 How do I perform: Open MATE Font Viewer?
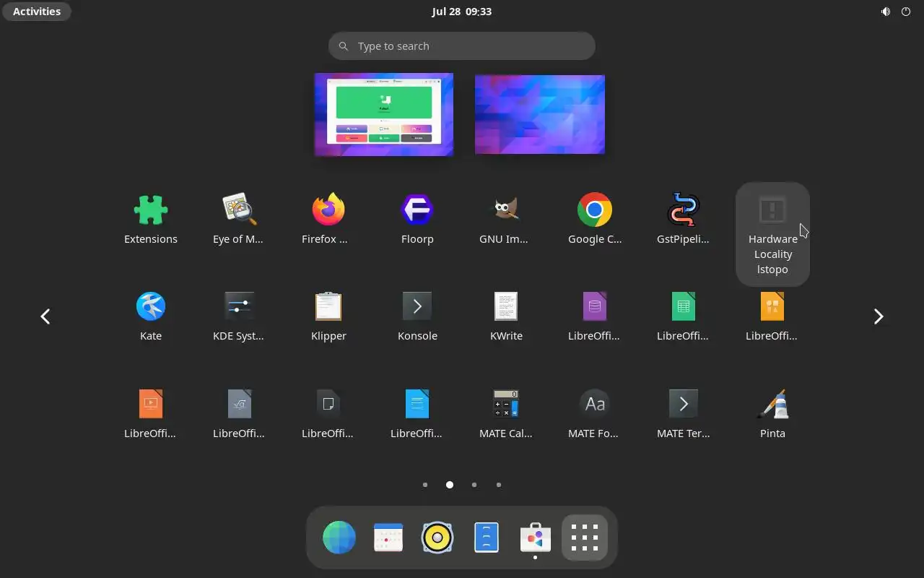tap(595, 414)
